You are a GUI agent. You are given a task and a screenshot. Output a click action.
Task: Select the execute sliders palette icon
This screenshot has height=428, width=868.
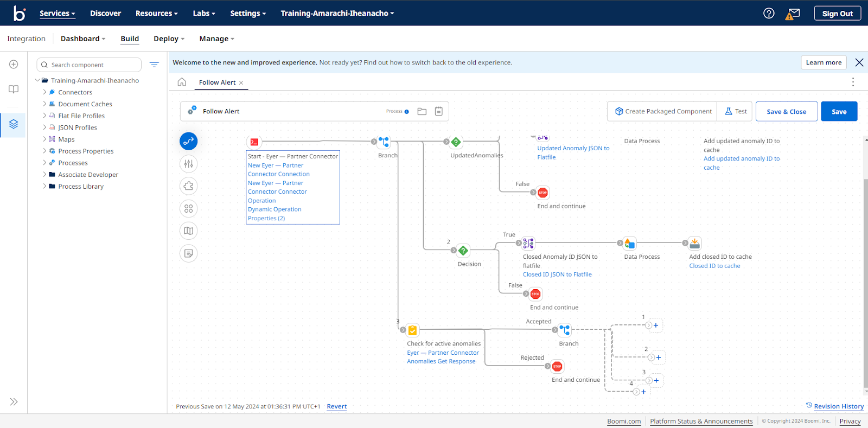click(188, 164)
